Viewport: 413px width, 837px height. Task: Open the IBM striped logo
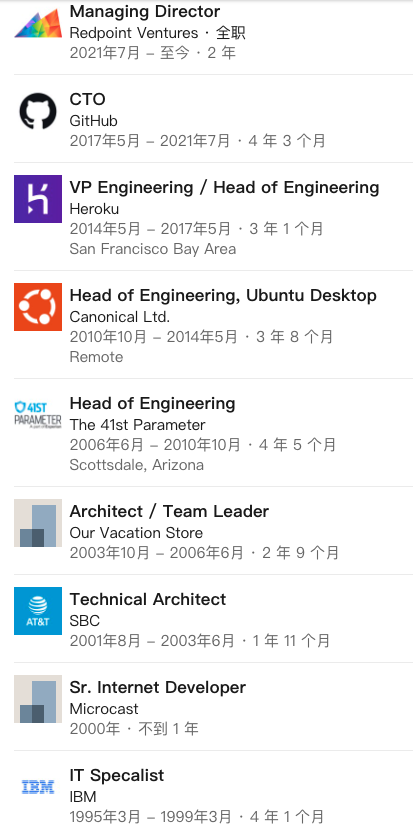pyautogui.click(x=38, y=787)
